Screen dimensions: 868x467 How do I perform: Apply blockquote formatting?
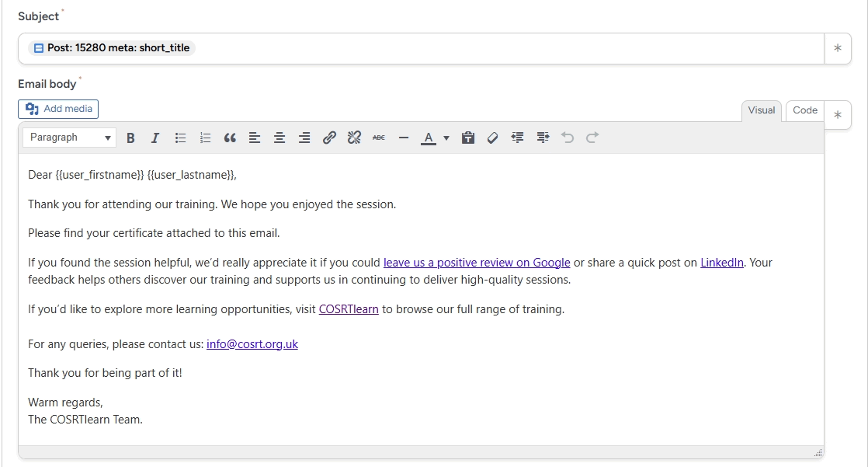click(230, 138)
